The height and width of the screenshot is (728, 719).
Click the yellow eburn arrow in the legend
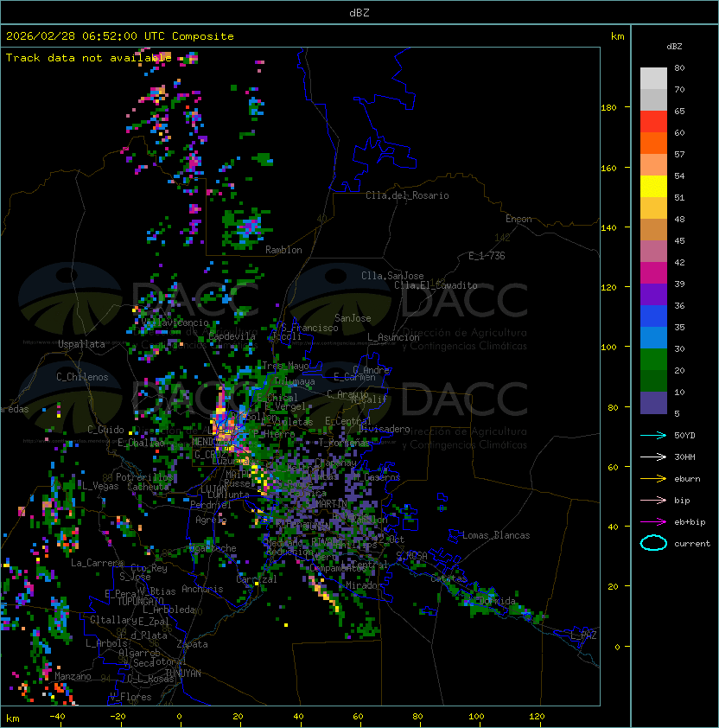coord(653,479)
